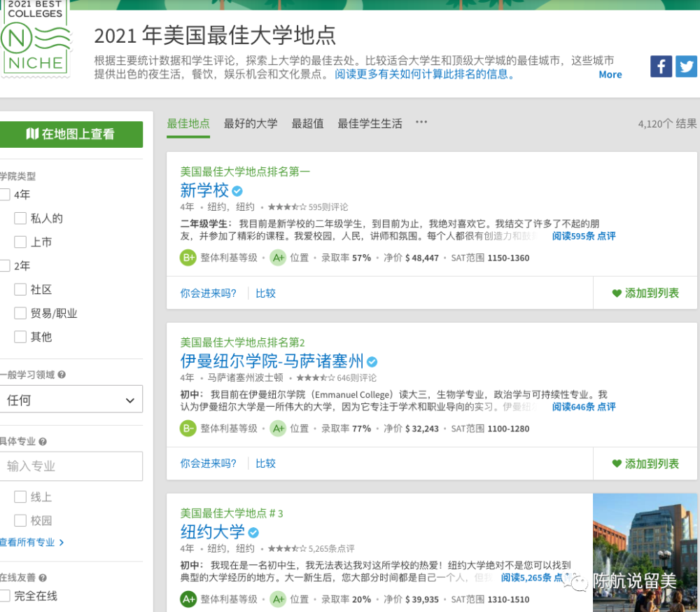Add 新学校 to list with 添加到列表
The image size is (700, 612).
tap(645, 293)
